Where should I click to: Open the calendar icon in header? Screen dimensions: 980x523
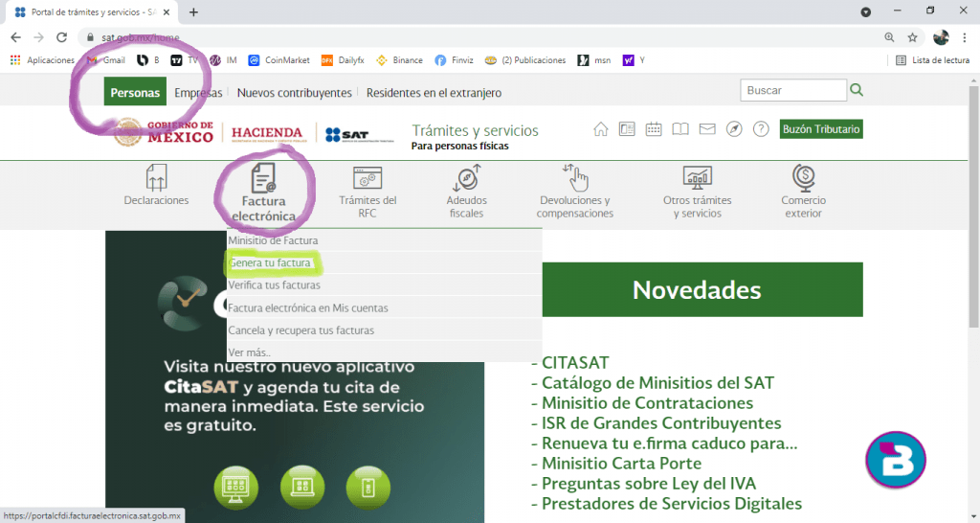coord(654,129)
